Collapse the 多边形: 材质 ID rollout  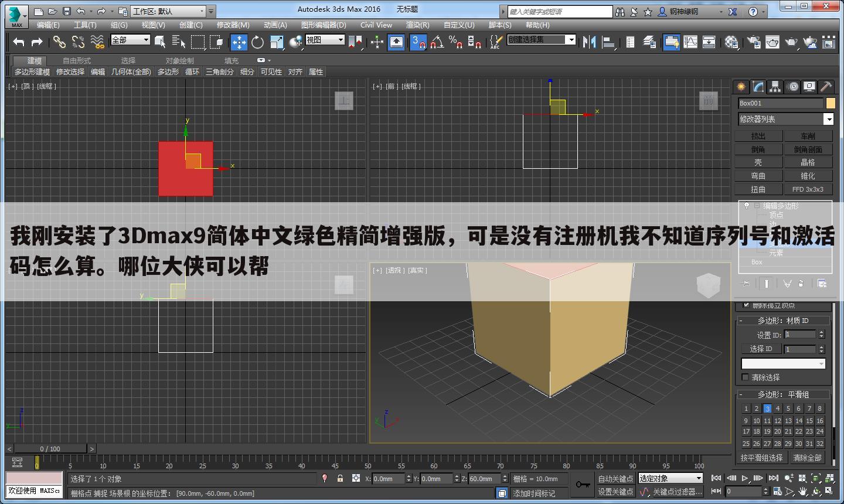click(x=783, y=321)
